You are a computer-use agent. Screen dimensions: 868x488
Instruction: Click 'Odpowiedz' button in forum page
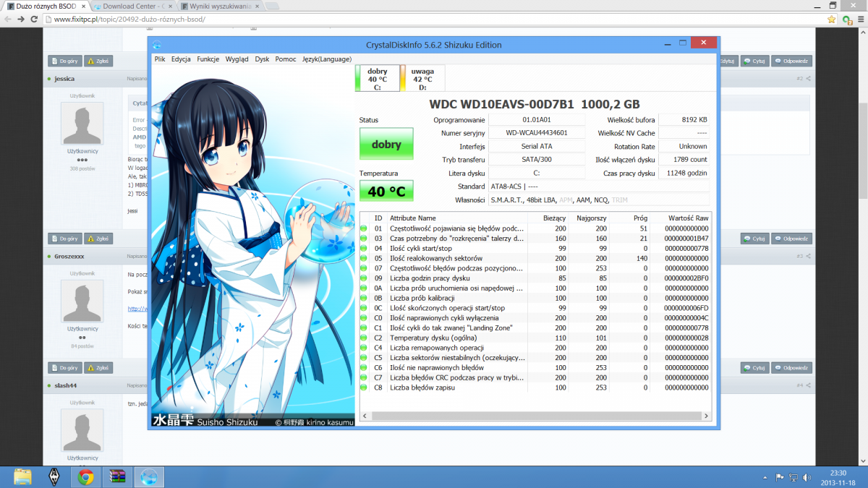click(x=791, y=61)
